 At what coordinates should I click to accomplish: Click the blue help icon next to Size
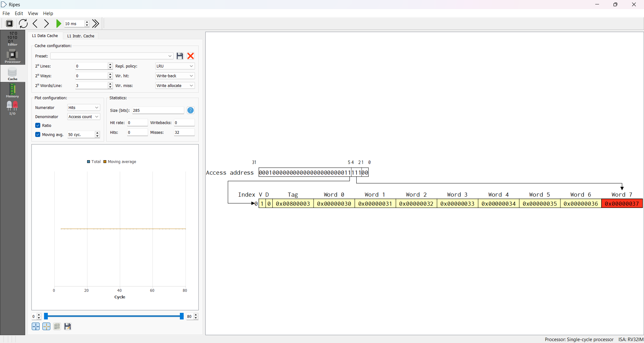[x=191, y=110]
